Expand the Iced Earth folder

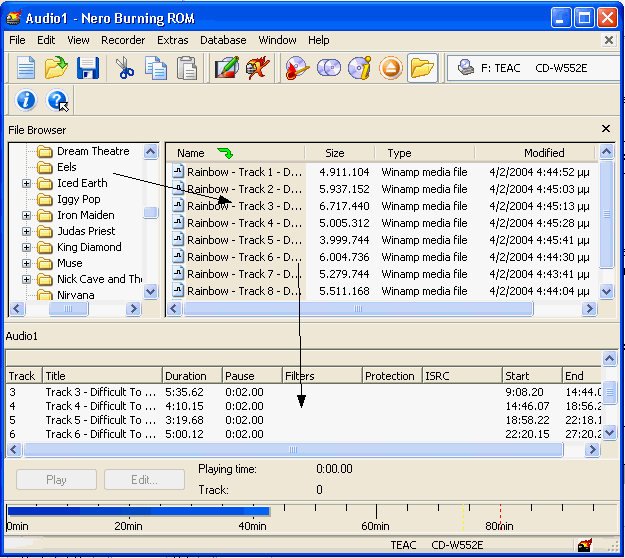point(26,183)
